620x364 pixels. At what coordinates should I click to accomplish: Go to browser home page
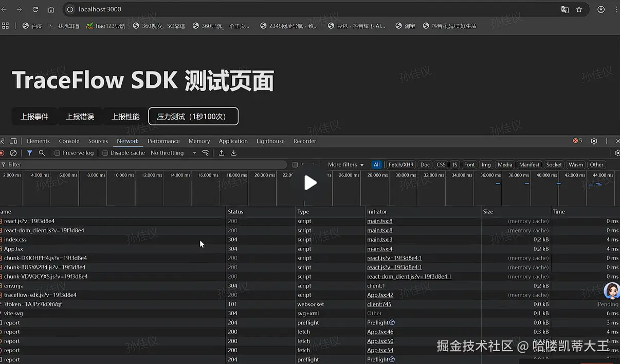pos(51,9)
